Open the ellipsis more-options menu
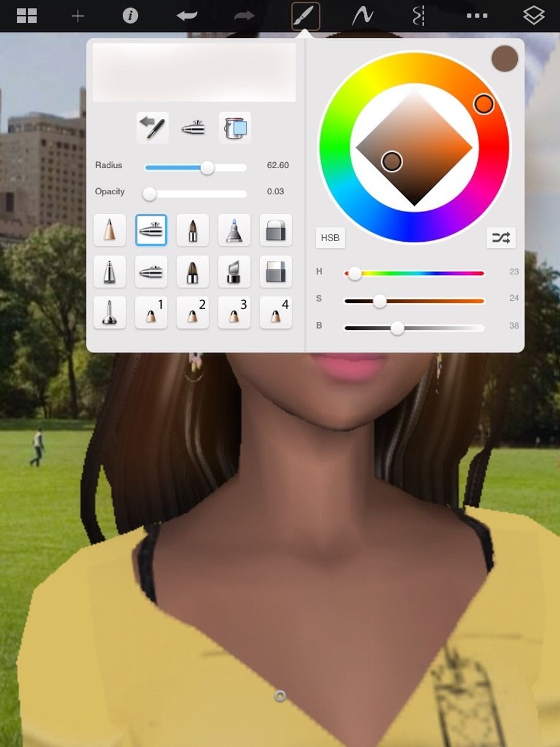Screen dimensions: 560x747 (x=477, y=16)
